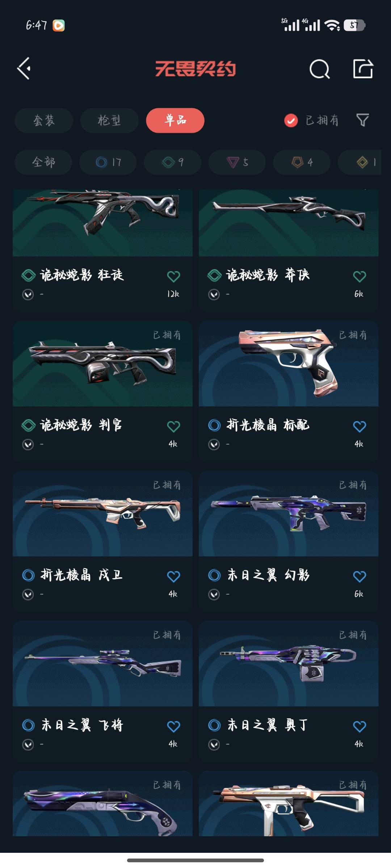Expand price dropdown under 折光棱晶 戍卫
The height and width of the screenshot is (868, 391).
click(28, 595)
